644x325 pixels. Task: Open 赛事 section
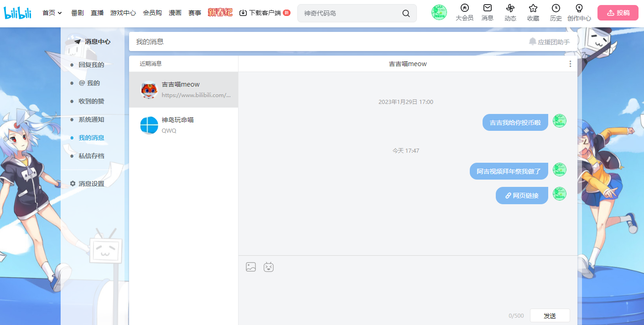[x=195, y=13]
